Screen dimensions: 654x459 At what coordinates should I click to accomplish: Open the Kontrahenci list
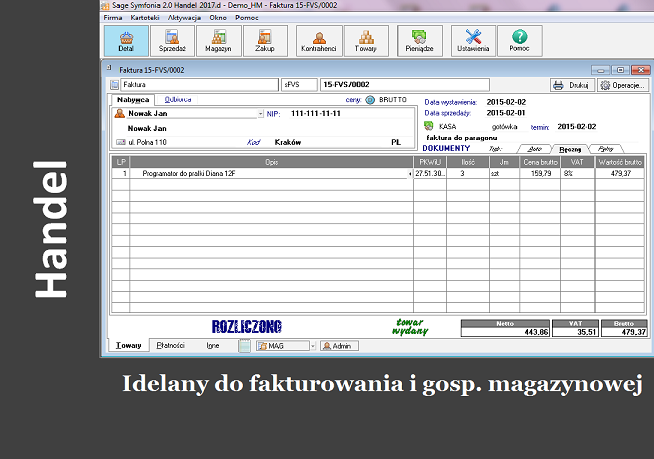319,41
